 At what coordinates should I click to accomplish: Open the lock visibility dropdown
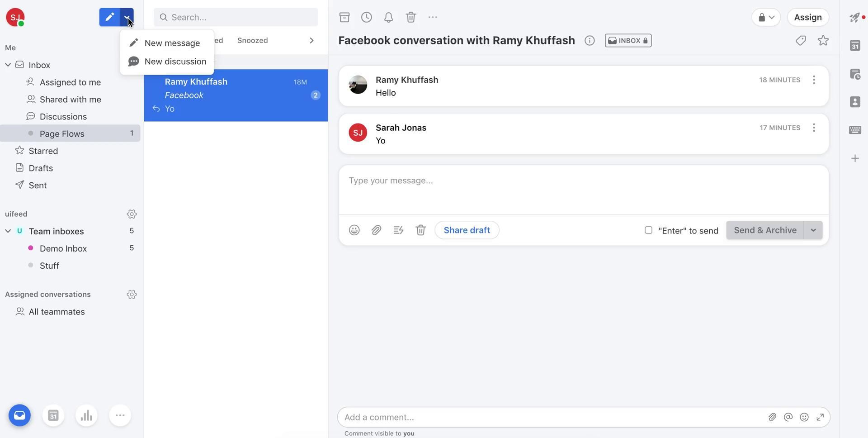(766, 17)
